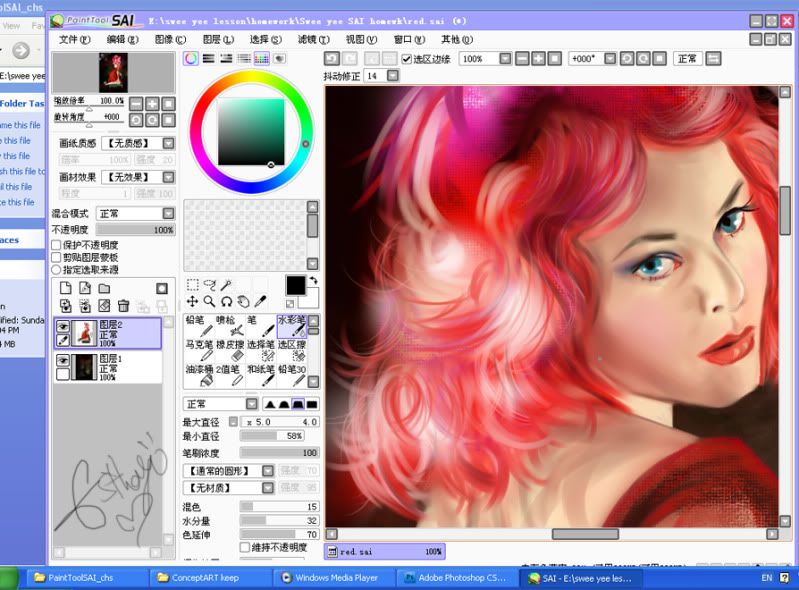Open the 混合模式 blending mode dropdown
This screenshot has height=590, width=799.
click(168, 213)
